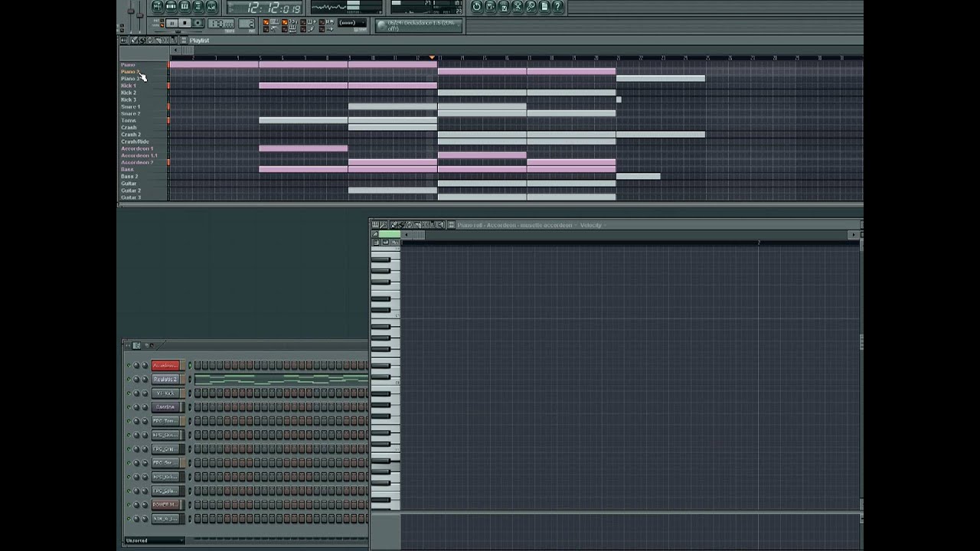Screen dimensions: 980x551
Task: Open the Playlist options menu icon
Action: point(122,40)
